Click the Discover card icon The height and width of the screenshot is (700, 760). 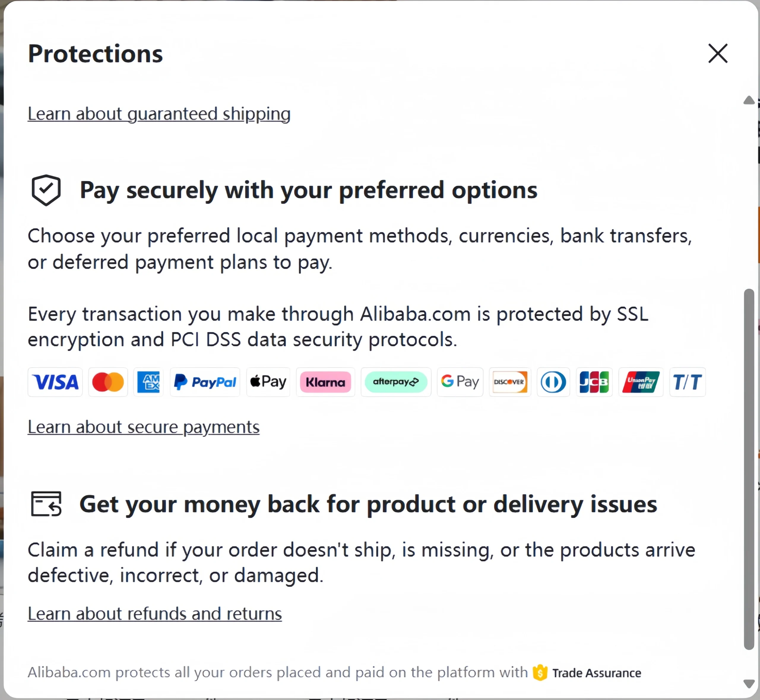tap(510, 382)
